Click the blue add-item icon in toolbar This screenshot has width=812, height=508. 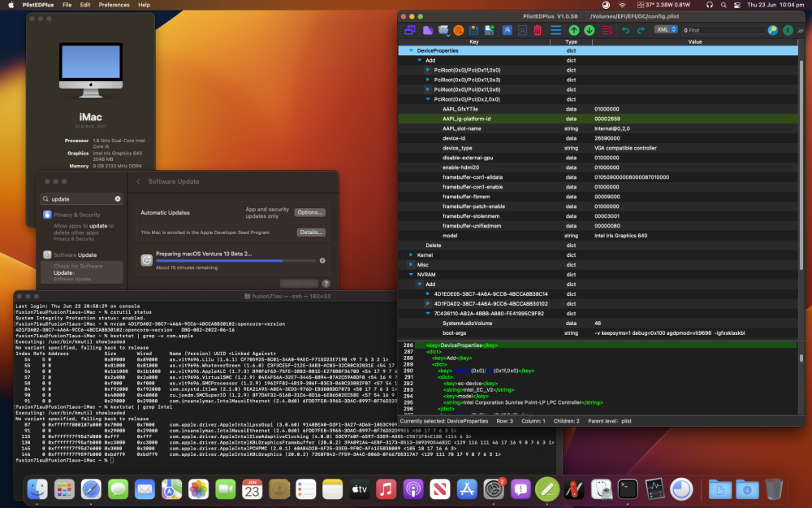[x=507, y=30]
